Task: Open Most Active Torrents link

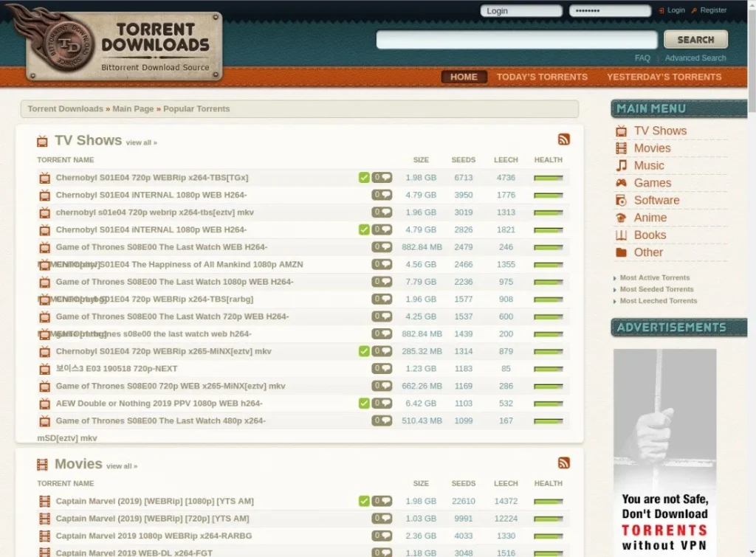Action: pyautogui.click(x=655, y=277)
